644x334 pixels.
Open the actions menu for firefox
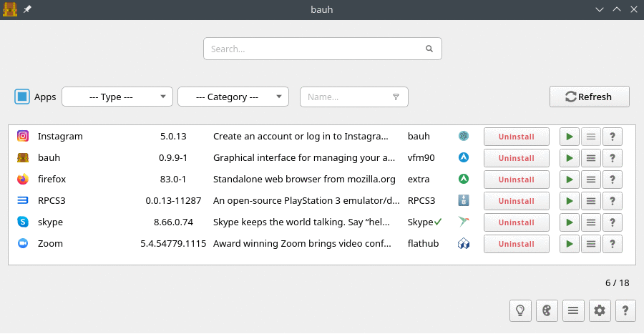(x=590, y=180)
